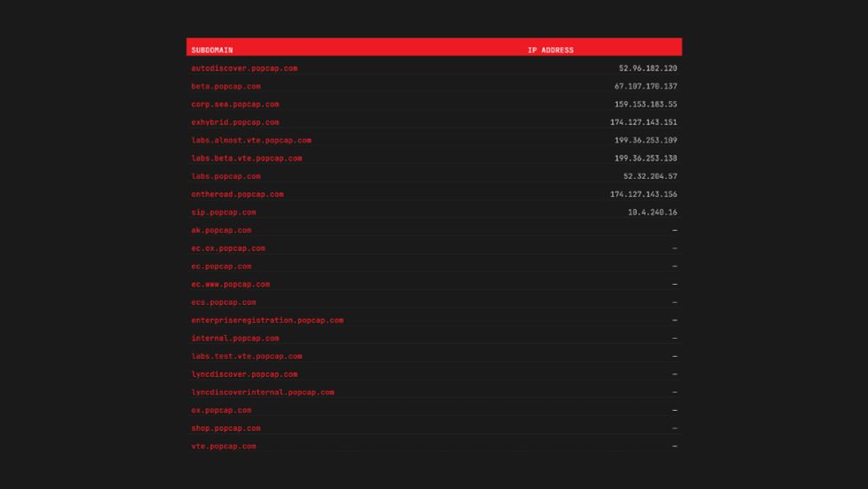Click the dash in the internal.popcap.com row

pos(674,339)
